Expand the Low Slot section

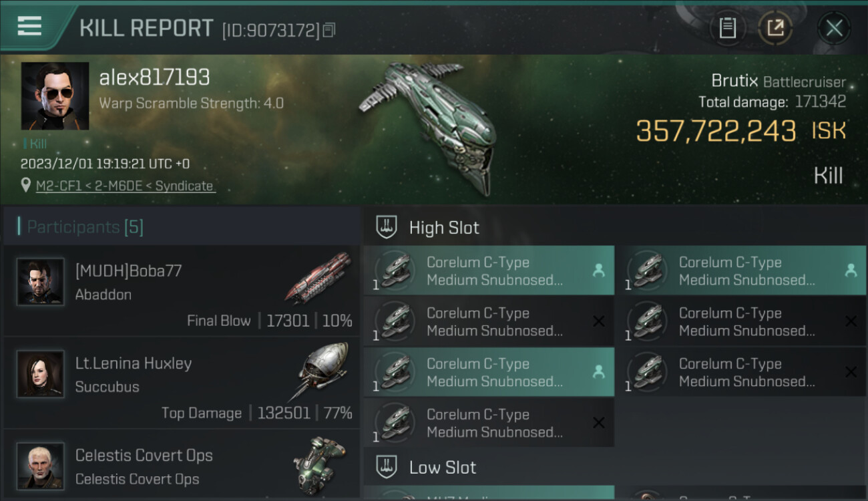443,468
